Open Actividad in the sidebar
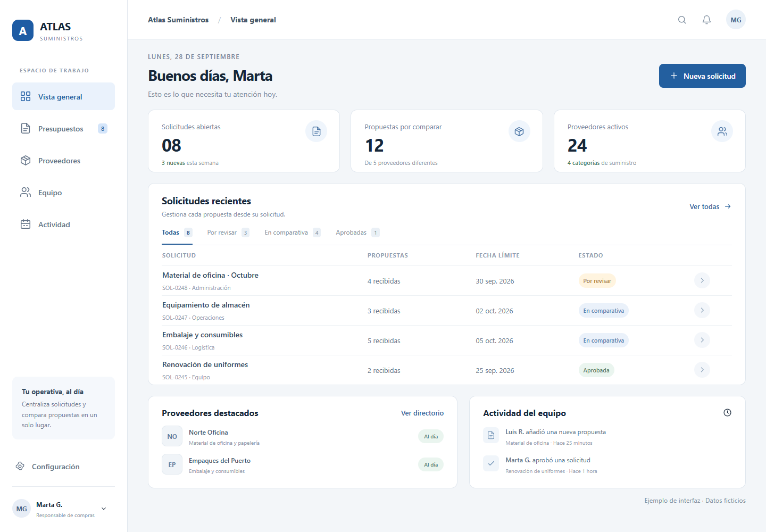The width and height of the screenshot is (766, 532). (63, 224)
